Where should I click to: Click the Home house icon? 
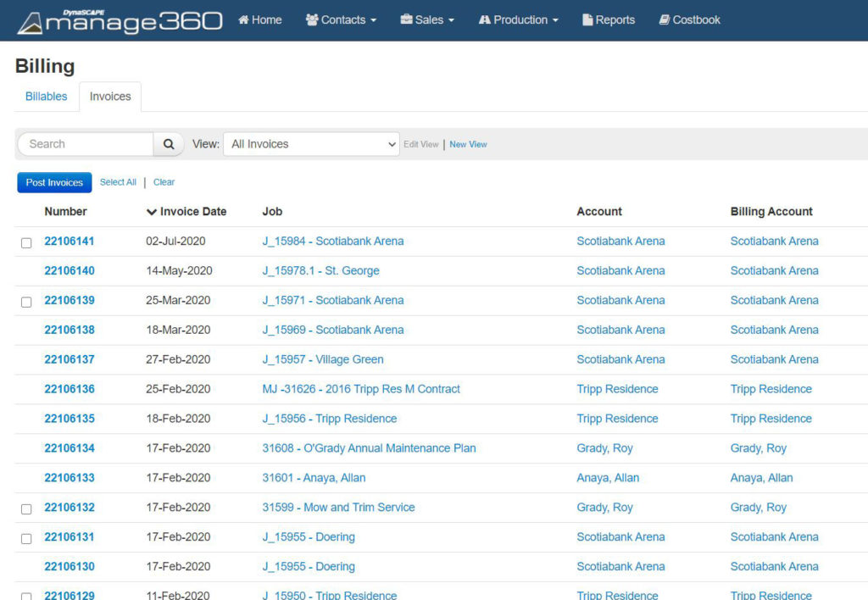coord(243,19)
